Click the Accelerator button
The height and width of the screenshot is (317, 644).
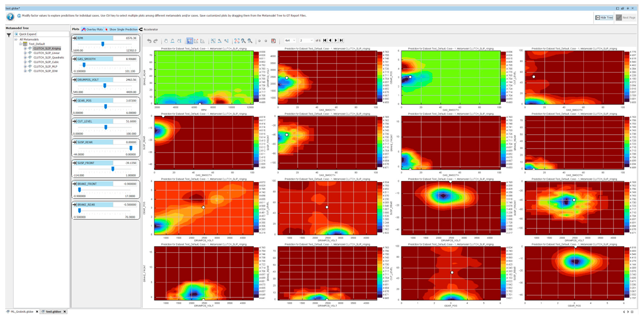click(x=148, y=29)
